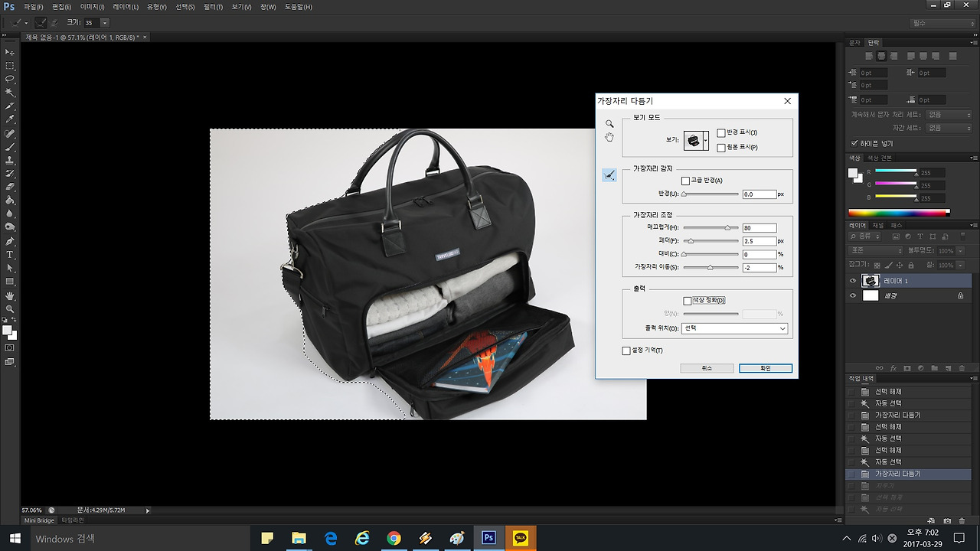Select the Move tool

10,52
